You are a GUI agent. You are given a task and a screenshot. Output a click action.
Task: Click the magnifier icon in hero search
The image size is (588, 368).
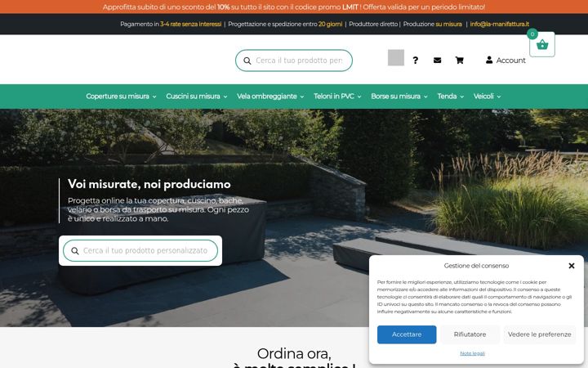point(75,251)
